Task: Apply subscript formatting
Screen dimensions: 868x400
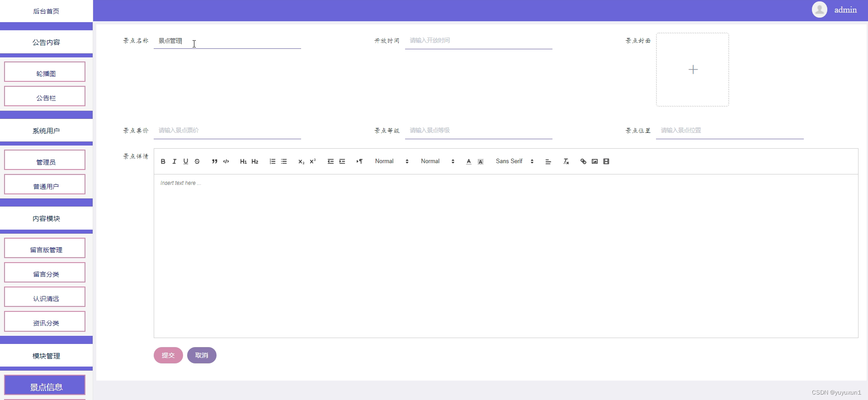Action: (302, 161)
